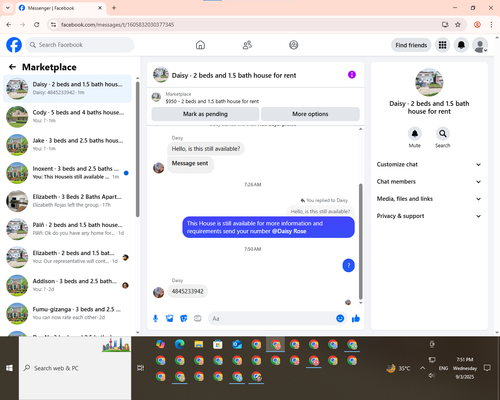The height and width of the screenshot is (400, 500).
Task: Attach a photo with the image icon
Action: pyautogui.click(x=170, y=319)
